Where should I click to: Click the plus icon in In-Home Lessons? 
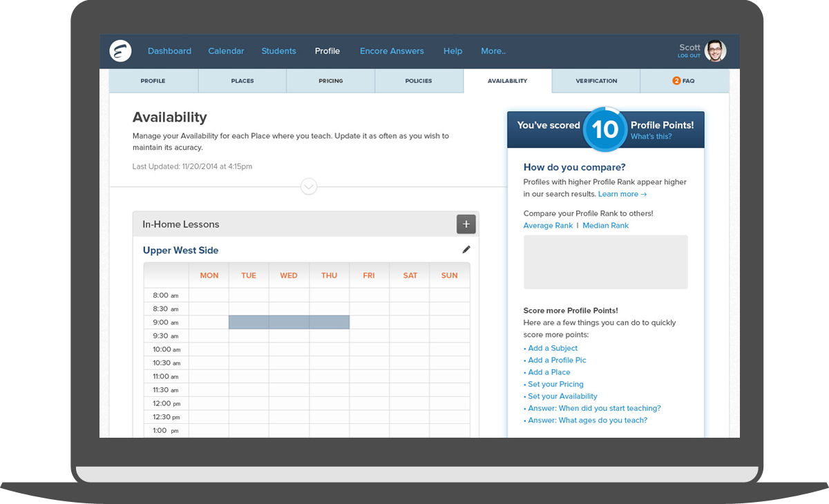466,224
